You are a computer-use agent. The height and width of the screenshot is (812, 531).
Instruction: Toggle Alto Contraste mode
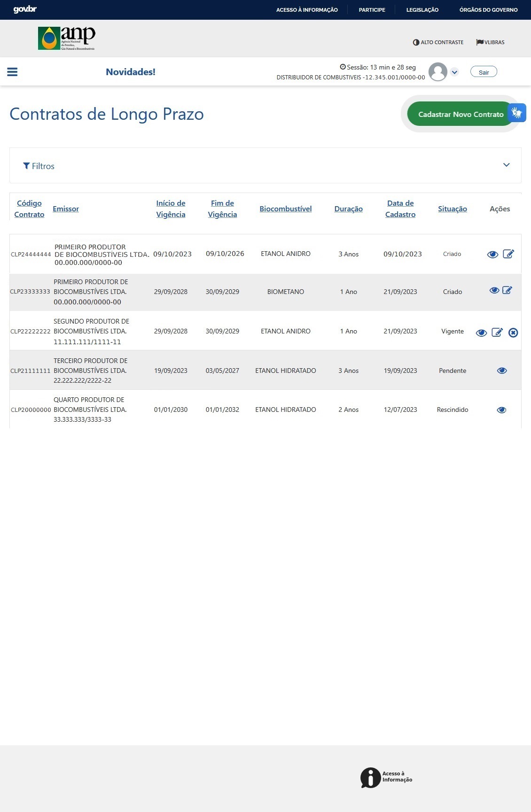[438, 42]
